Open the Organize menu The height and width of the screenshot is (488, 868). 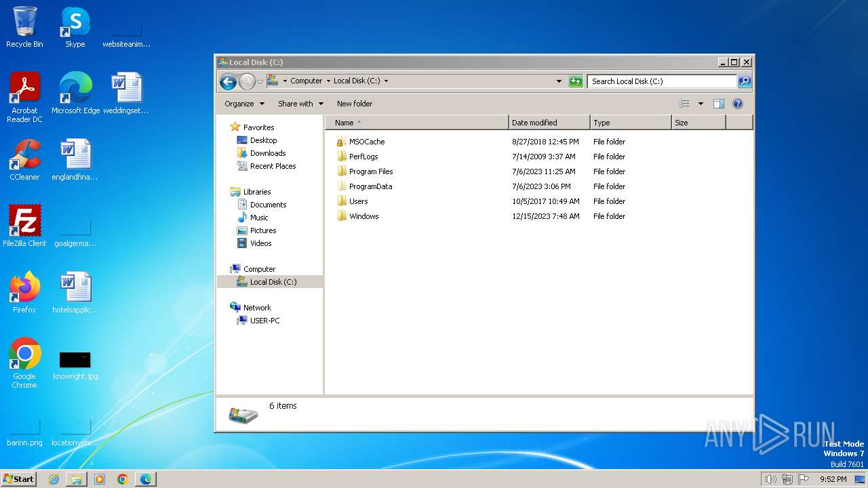[x=243, y=104]
